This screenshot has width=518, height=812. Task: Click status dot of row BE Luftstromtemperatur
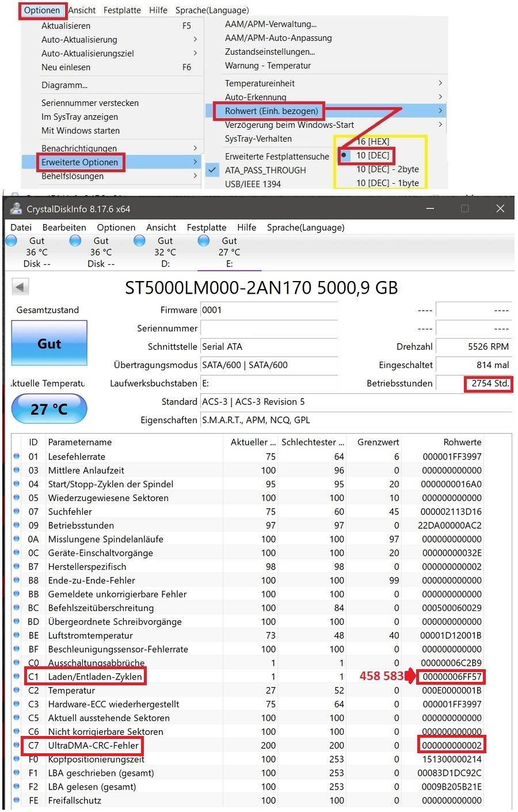tap(17, 636)
